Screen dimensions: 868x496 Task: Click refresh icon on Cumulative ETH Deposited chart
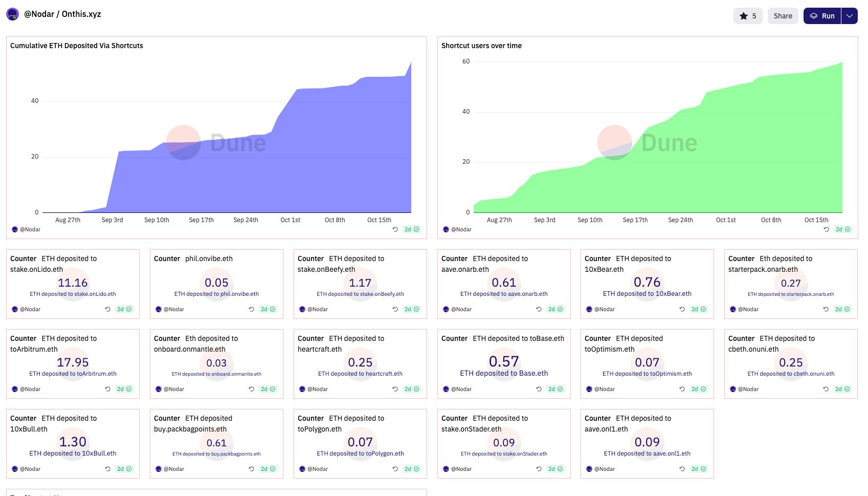pyautogui.click(x=395, y=229)
